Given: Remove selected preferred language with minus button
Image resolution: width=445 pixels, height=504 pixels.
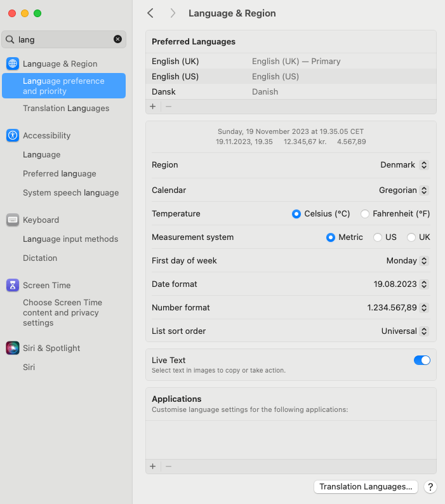Looking at the screenshot, I should coord(168,107).
